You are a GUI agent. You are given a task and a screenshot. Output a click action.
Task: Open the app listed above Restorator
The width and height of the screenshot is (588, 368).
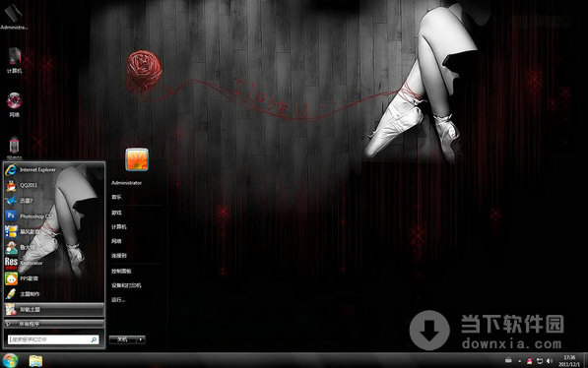pos(54,247)
